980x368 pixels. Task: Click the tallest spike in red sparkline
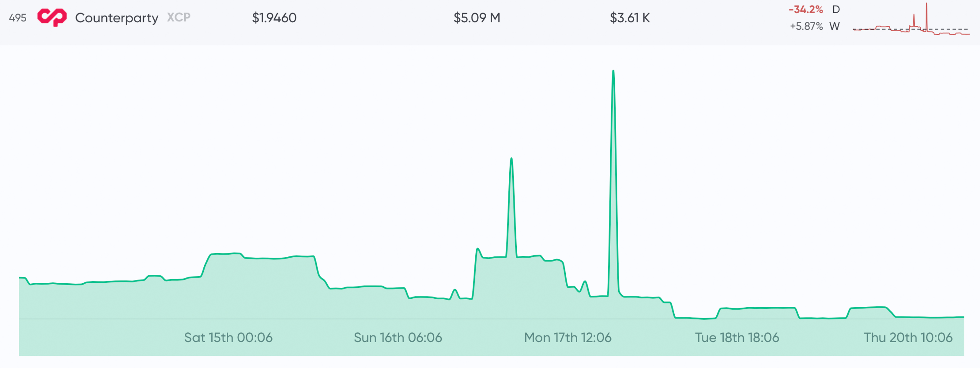[926, 5]
